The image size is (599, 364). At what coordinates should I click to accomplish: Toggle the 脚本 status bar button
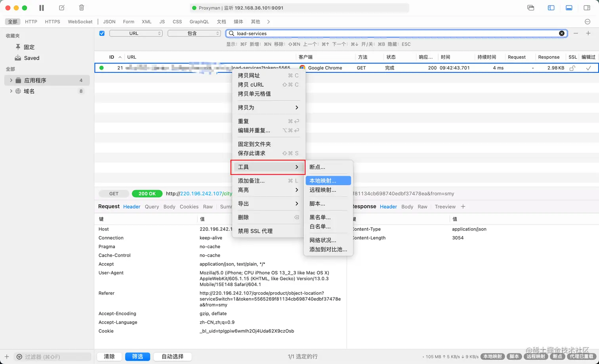coord(514,356)
